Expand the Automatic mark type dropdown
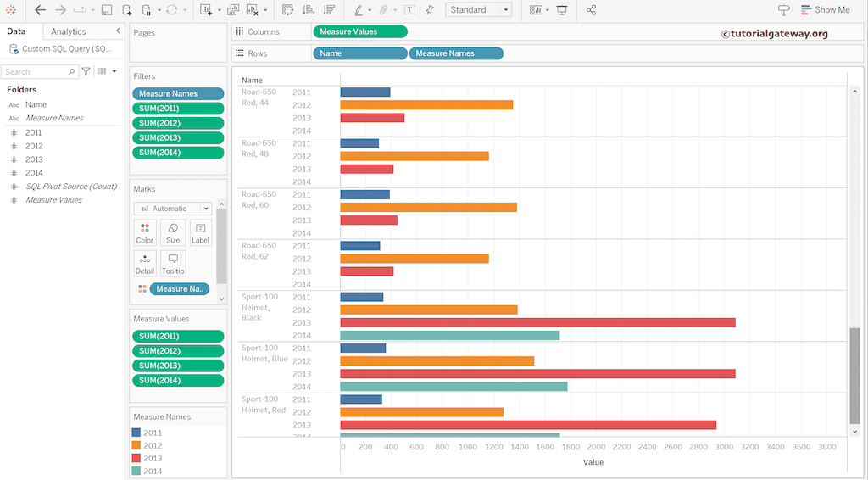This screenshot has height=480, width=868. click(x=205, y=209)
